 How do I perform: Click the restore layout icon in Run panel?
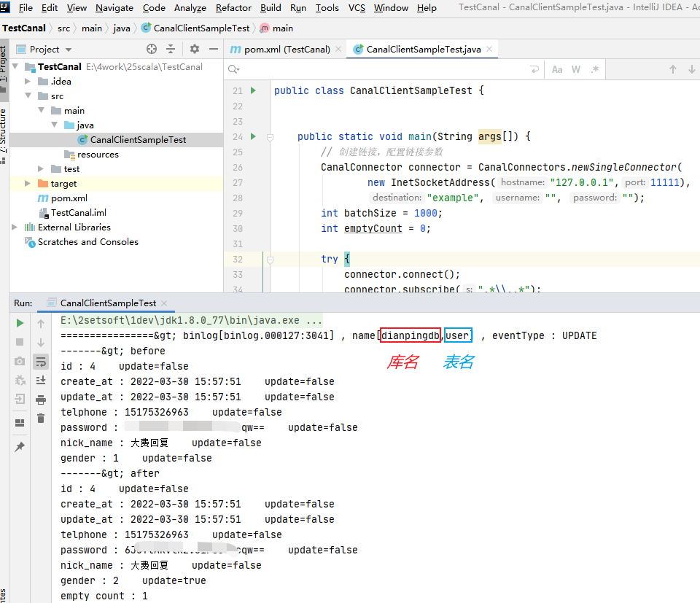[20, 423]
